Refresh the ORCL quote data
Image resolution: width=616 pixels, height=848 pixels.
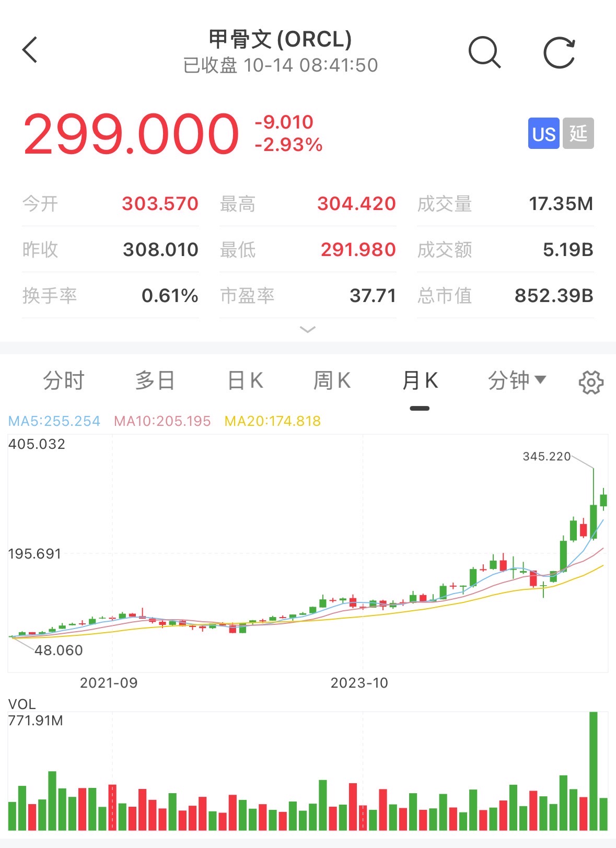tap(559, 52)
